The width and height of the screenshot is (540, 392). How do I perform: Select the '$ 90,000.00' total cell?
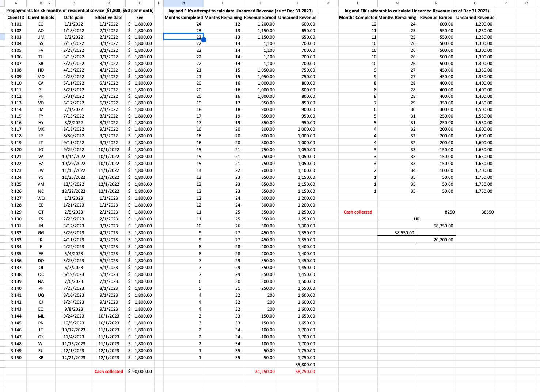tap(140, 371)
